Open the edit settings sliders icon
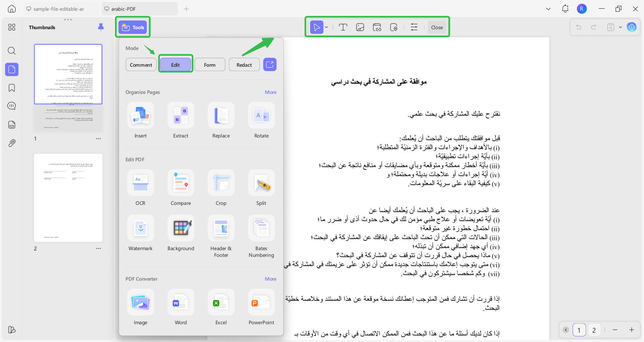The height and width of the screenshot is (342, 644). [x=414, y=27]
